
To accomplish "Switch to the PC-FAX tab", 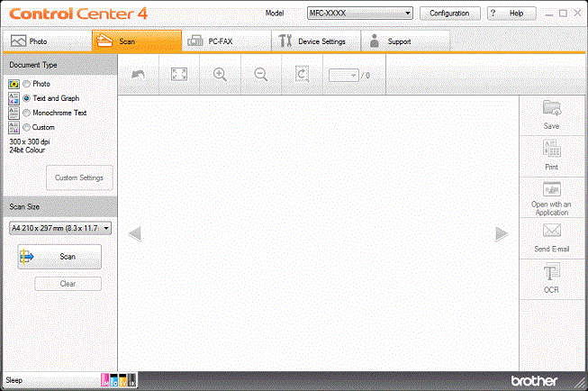I will coord(226,41).
